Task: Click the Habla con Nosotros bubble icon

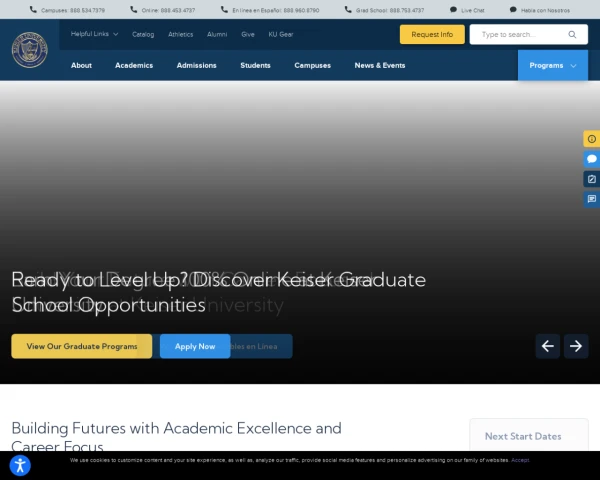Action: [x=513, y=10]
